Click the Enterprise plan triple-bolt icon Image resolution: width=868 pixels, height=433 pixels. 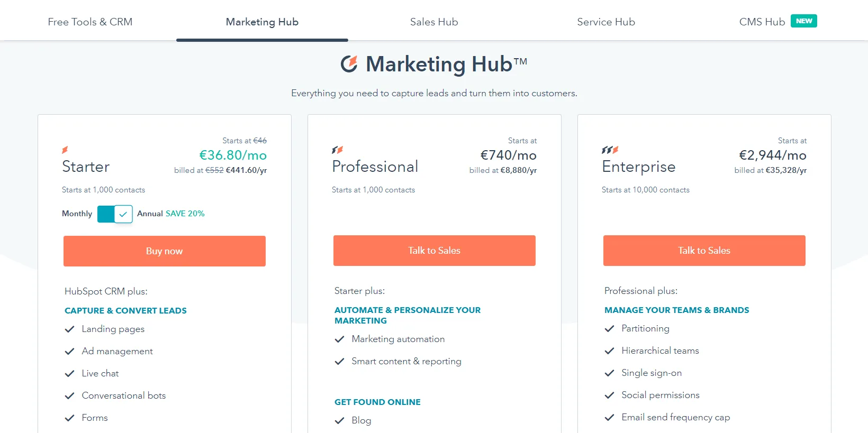point(610,150)
